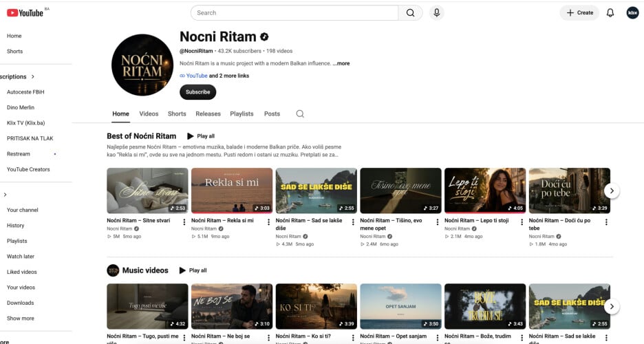The height and width of the screenshot is (344, 644).
Task: Open Your channel in sidebar
Action: click(23, 210)
